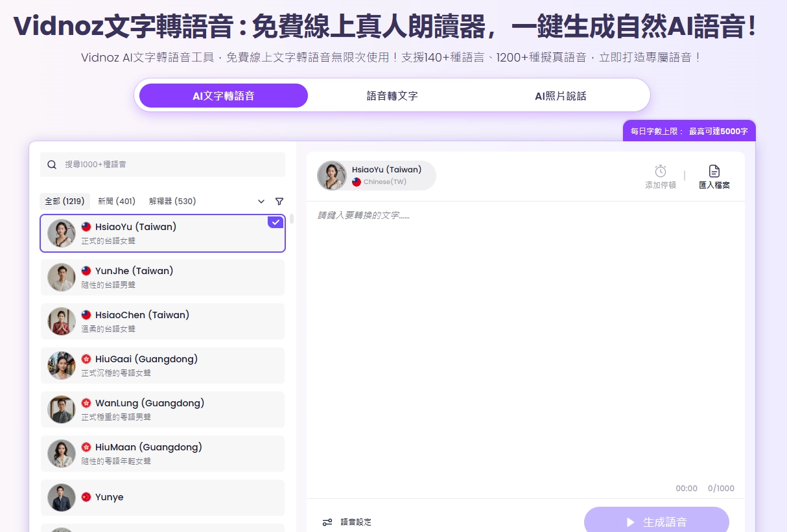The image size is (787, 532).
Task: Click the YunJhe avatar thumbnail
Action: (x=62, y=277)
